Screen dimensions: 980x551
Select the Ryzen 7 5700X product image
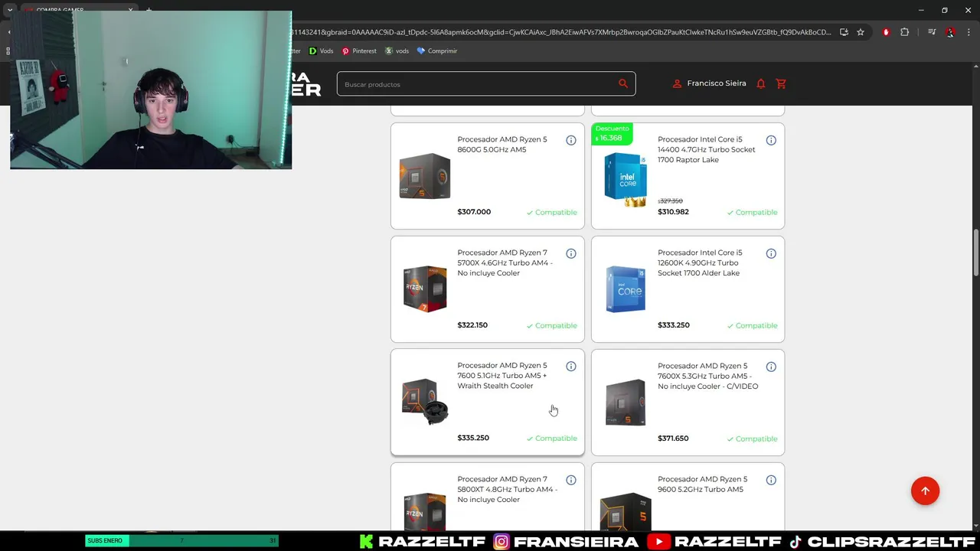coord(425,289)
